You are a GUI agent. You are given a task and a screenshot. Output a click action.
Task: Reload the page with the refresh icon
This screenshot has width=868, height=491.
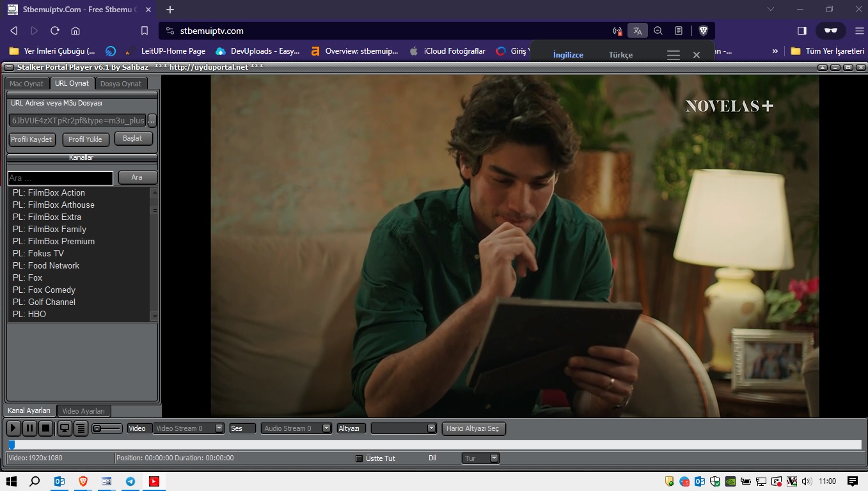tap(55, 31)
